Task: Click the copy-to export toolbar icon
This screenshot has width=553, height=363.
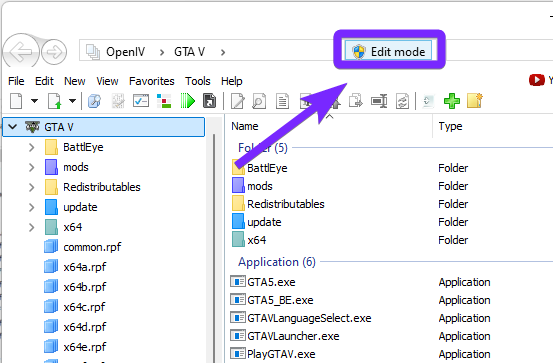Action: [x=356, y=101]
